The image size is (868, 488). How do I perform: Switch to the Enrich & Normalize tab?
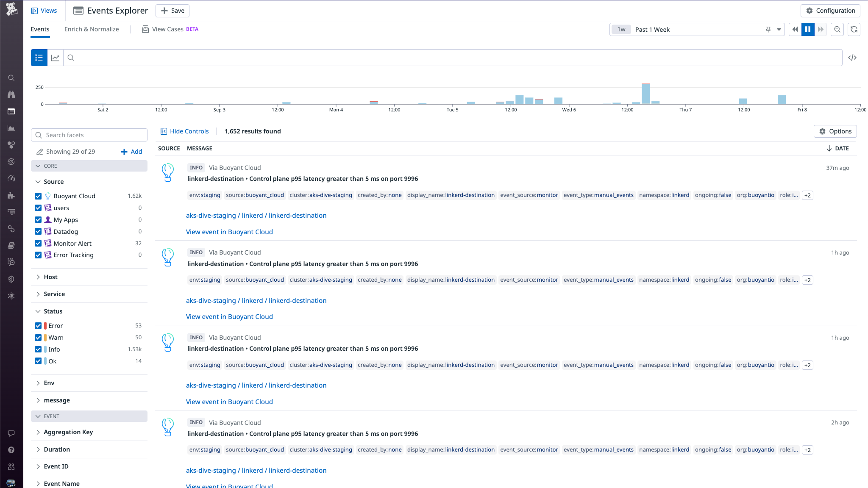coord(91,29)
